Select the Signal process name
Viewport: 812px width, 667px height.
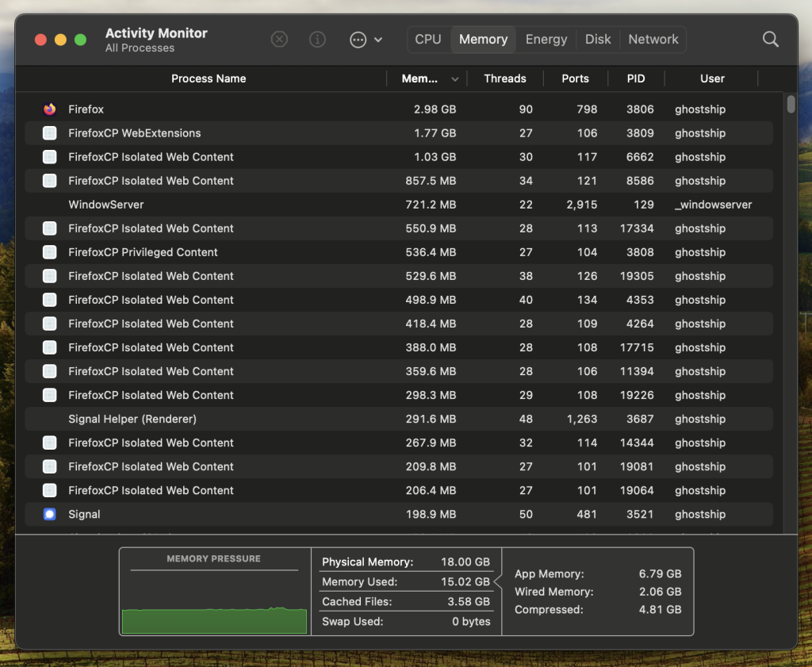(84, 514)
